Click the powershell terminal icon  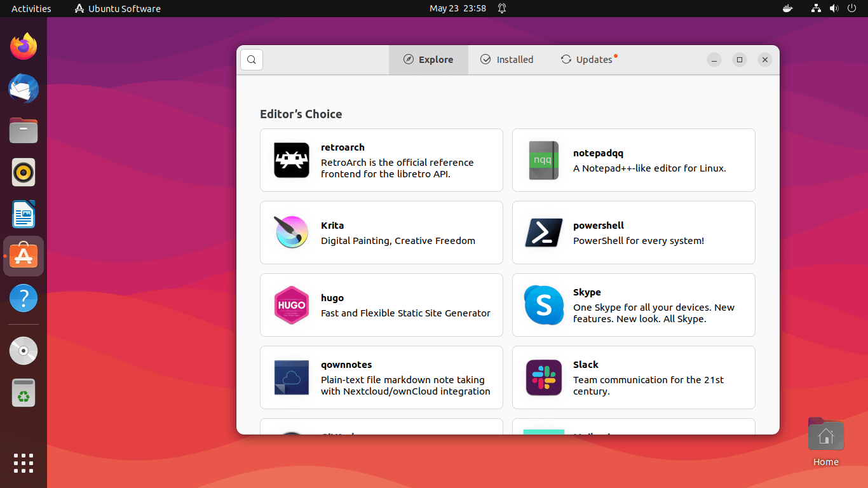point(544,233)
